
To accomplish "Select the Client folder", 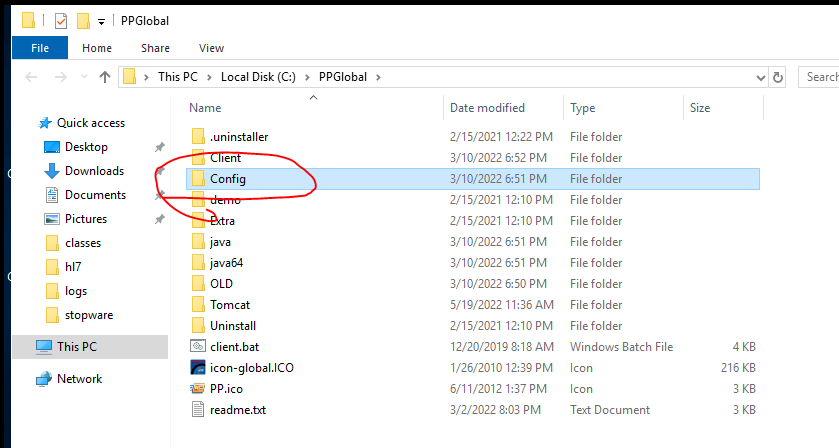I will click(225, 158).
